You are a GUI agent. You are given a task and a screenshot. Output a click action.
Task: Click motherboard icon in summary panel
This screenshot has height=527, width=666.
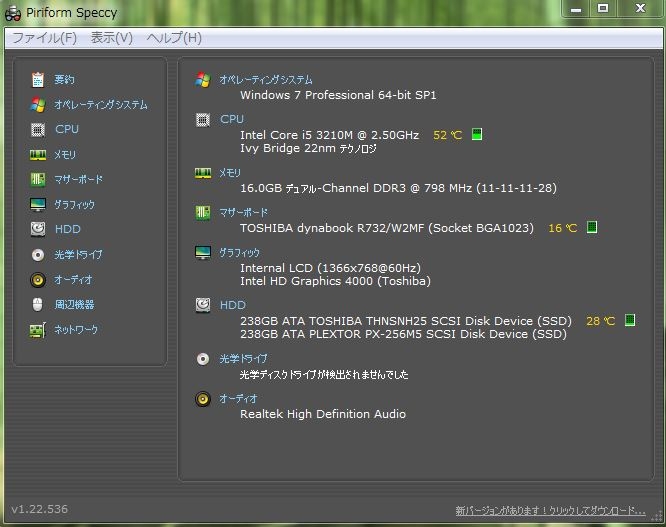203,212
